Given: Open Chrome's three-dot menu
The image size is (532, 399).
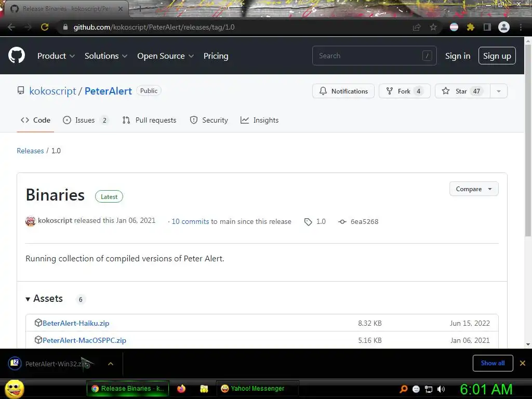Looking at the screenshot, I should click(x=521, y=27).
